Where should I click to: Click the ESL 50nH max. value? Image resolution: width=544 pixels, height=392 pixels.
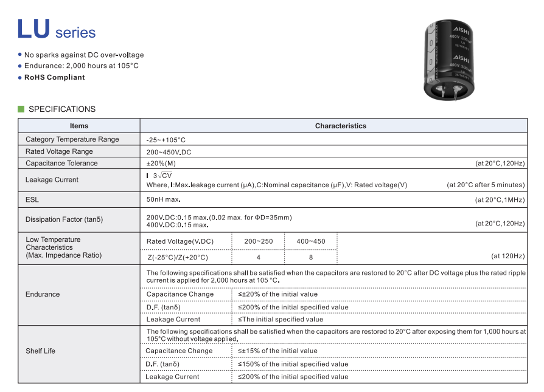[x=164, y=199]
